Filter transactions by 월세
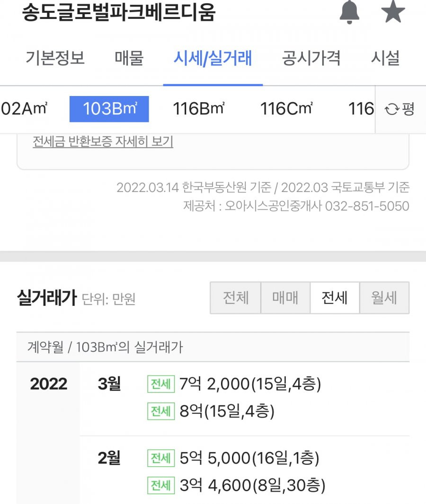The image size is (426, 504). coord(384,298)
